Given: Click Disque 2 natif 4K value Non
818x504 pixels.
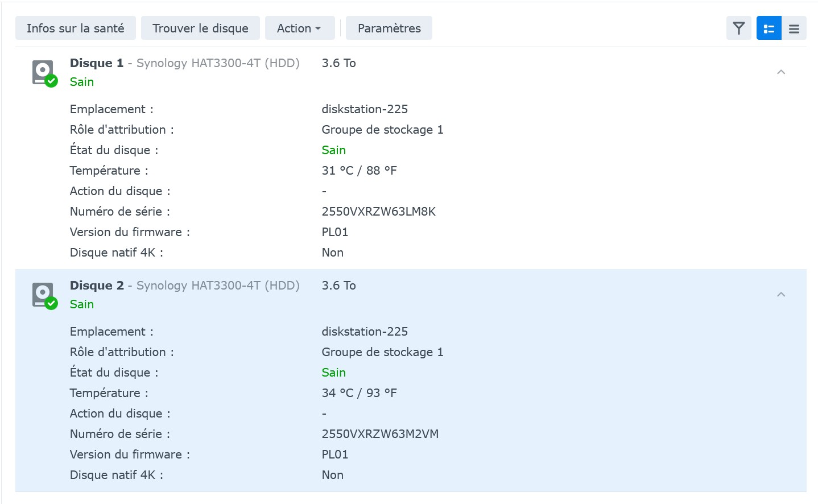Looking at the screenshot, I should click(x=333, y=475).
